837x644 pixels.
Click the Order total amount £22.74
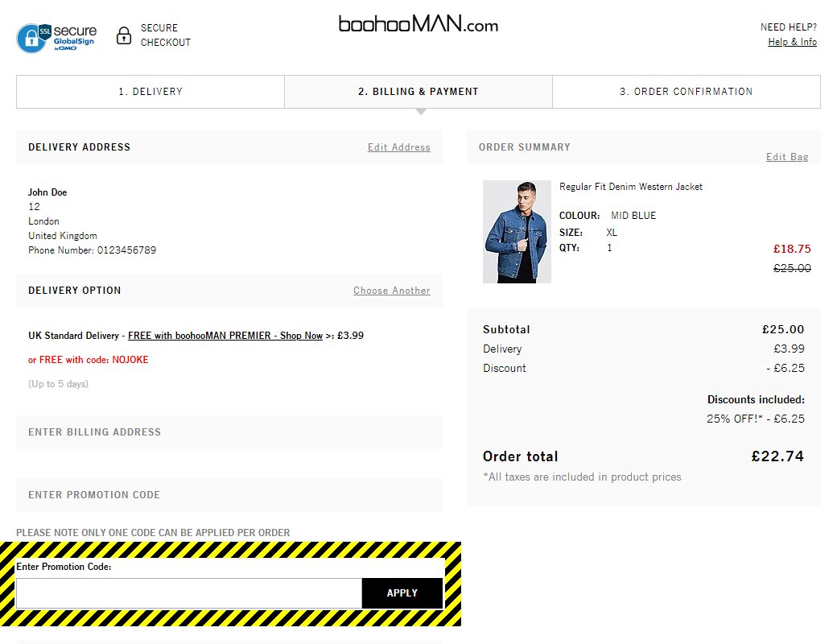click(777, 456)
